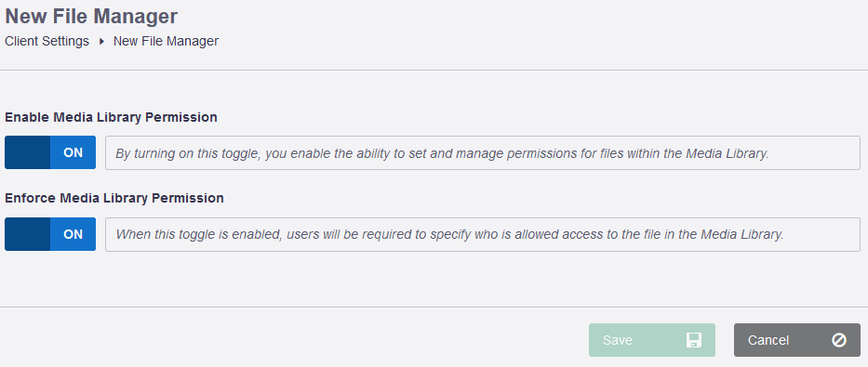Click the Enforce Media Library description box

483,234
